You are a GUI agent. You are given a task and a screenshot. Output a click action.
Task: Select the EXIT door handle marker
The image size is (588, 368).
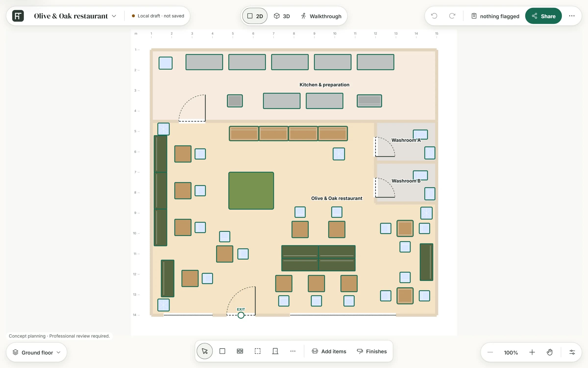pyautogui.click(x=241, y=315)
